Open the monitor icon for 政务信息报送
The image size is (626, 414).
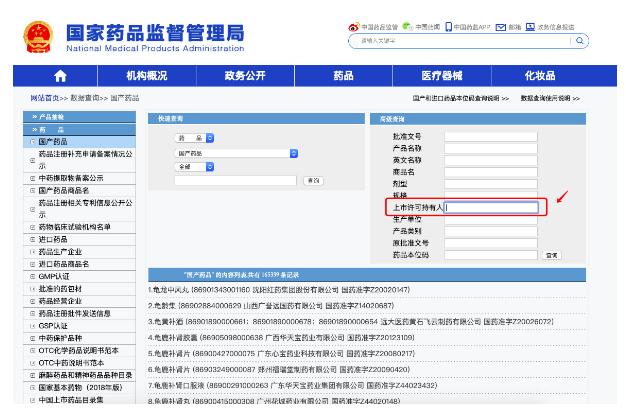(530, 27)
